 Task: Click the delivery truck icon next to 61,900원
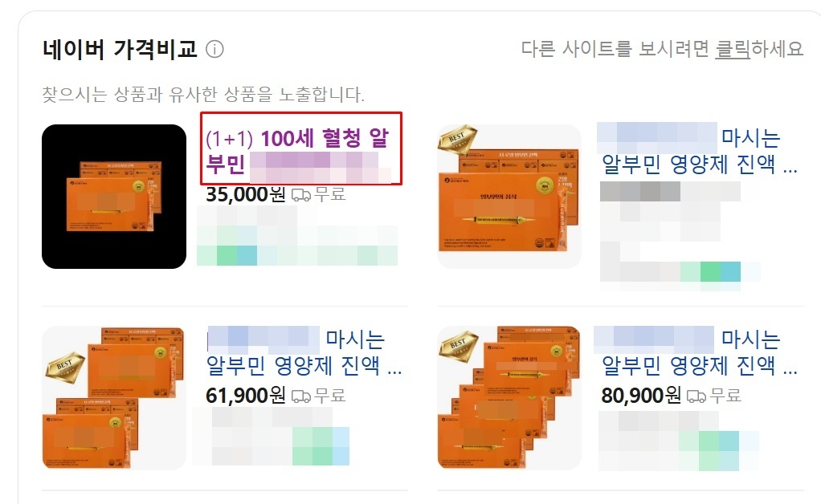300,396
